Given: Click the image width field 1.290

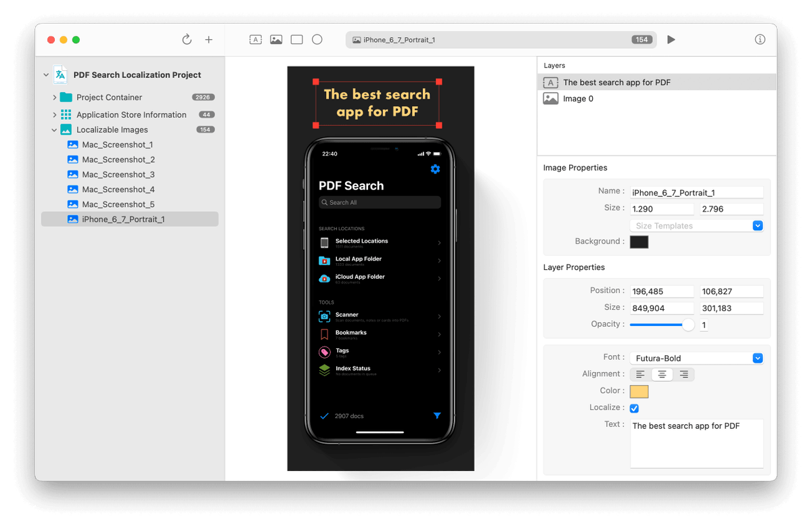Looking at the screenshot, I should tap(662, 209).
